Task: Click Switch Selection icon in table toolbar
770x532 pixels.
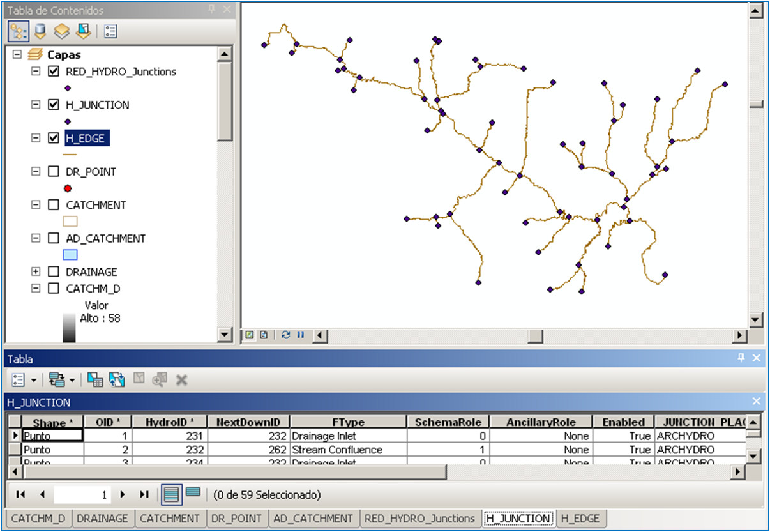Action: (x=116, y=380)
